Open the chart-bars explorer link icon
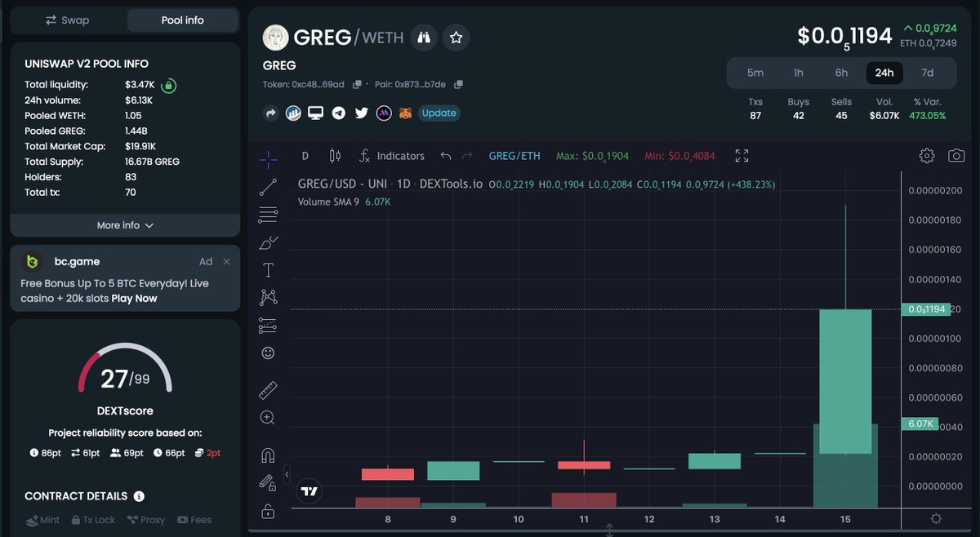Viewport: 980px width, 537px height. click(x=293, y=113)
